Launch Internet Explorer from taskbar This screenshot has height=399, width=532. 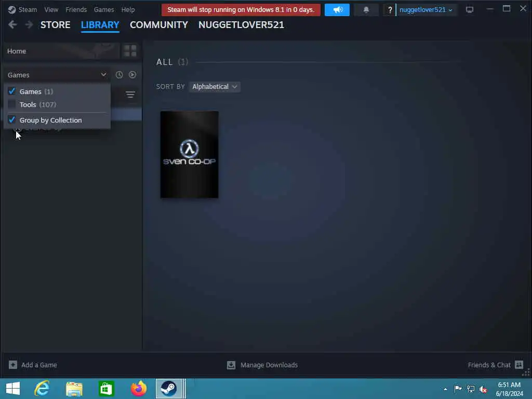click(x=42, y=389)
